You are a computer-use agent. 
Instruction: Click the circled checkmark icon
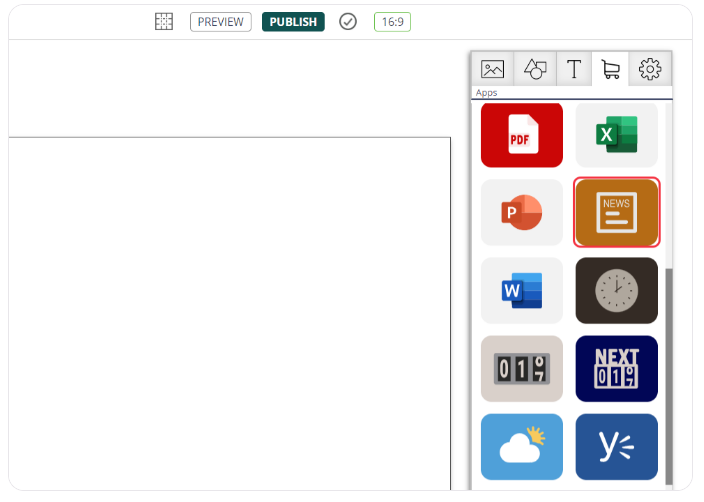(348, 22)
